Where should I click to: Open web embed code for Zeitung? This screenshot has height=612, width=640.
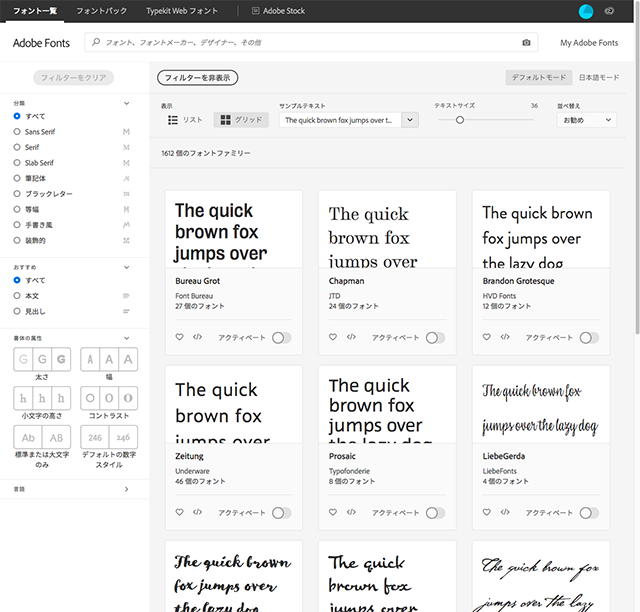198,512
